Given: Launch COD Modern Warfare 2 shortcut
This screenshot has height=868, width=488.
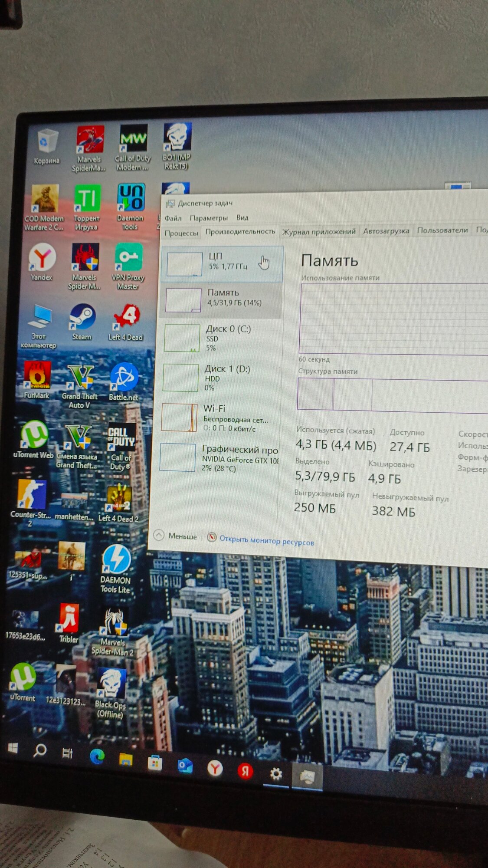Looking at the screenshot, I should point(44,207).
